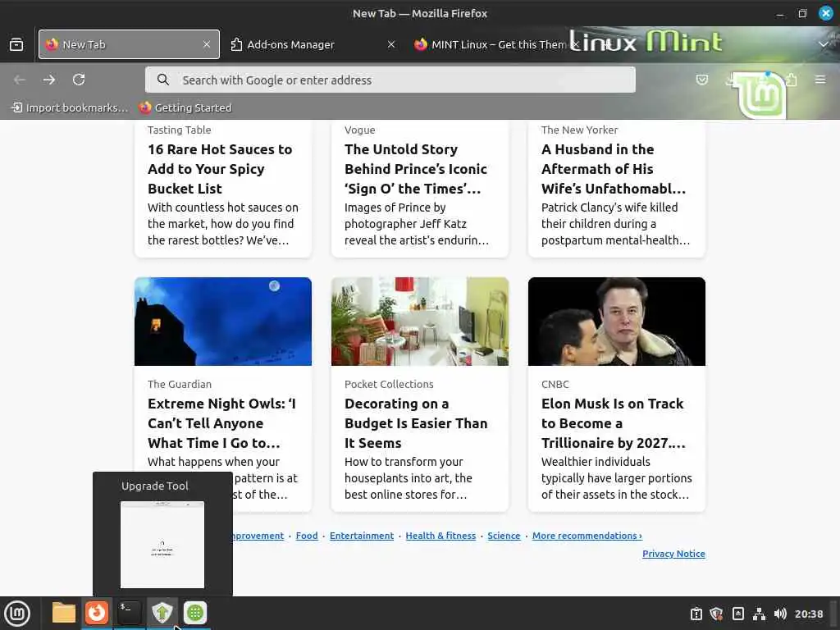This screenshot has height=630, width=840.
Task: Open the Entertainment topic link
Action: pyautogui.click(x=362, y=536)
